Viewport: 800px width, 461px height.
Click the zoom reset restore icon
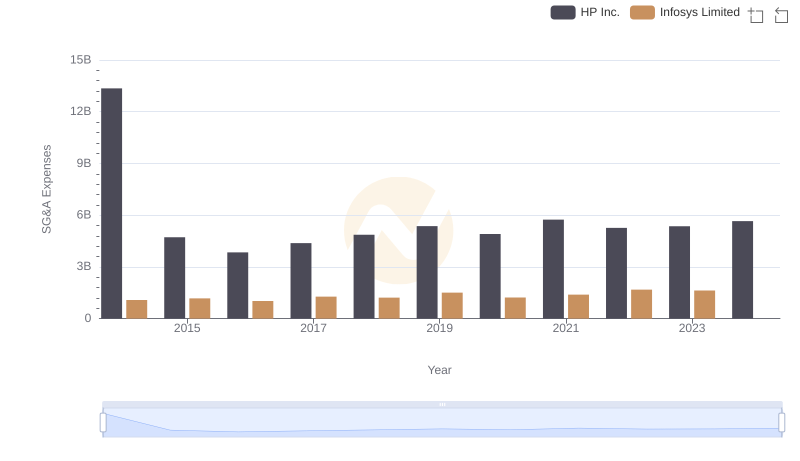point(781,15)
